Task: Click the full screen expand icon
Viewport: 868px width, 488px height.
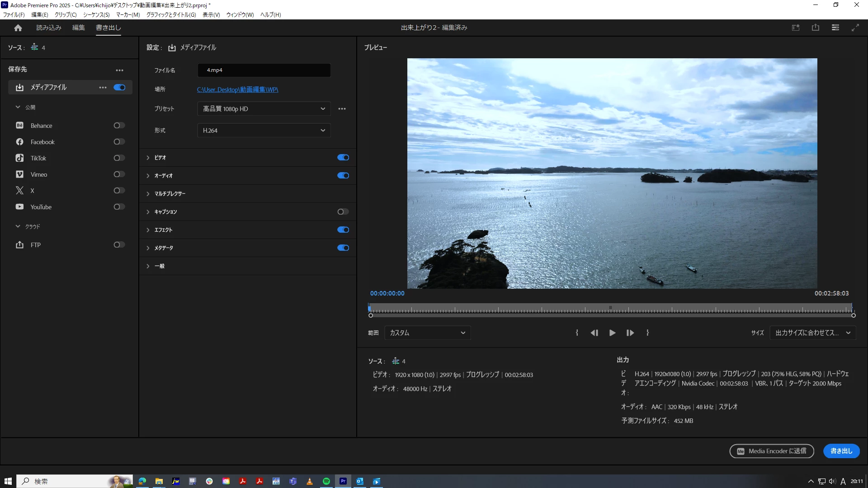Action: pyautogui.click(x=855, y=28)
